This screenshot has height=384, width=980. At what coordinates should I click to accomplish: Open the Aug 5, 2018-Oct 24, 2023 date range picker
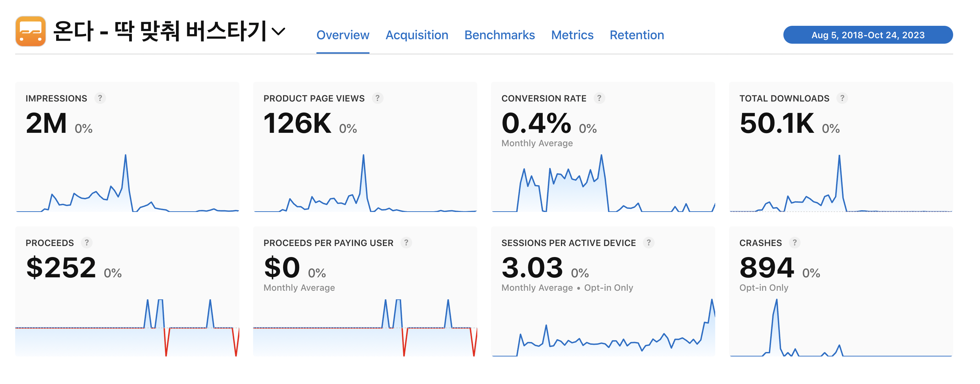[x=868, y=35]
